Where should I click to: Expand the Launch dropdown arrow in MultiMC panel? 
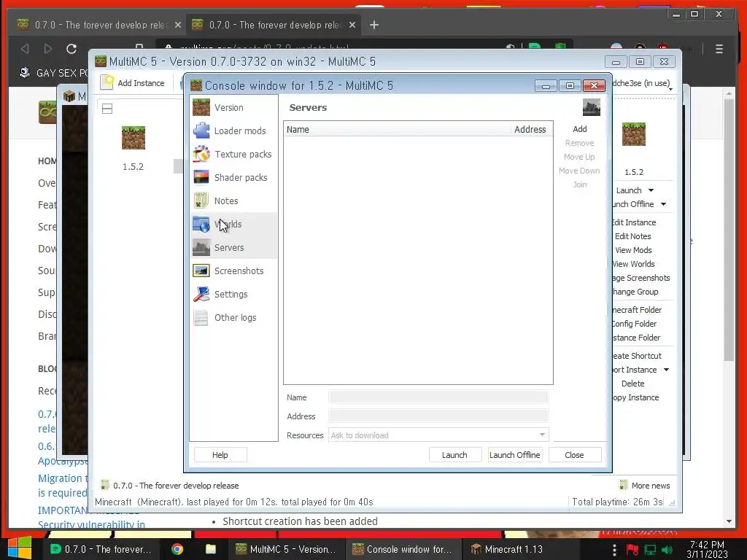point(651,190)
